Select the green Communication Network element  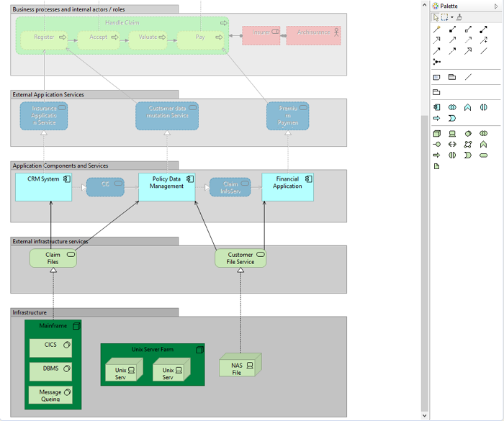468,145
